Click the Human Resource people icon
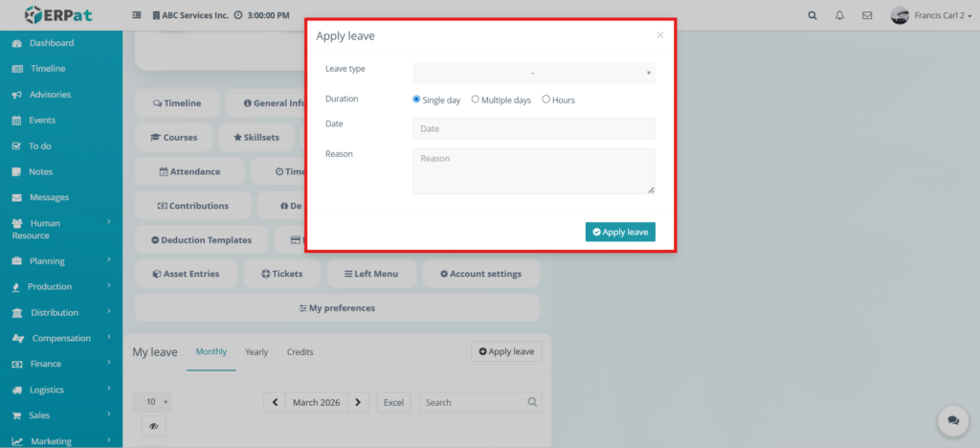980x448 pixels. pyautogui.click(x=17, y=223)
